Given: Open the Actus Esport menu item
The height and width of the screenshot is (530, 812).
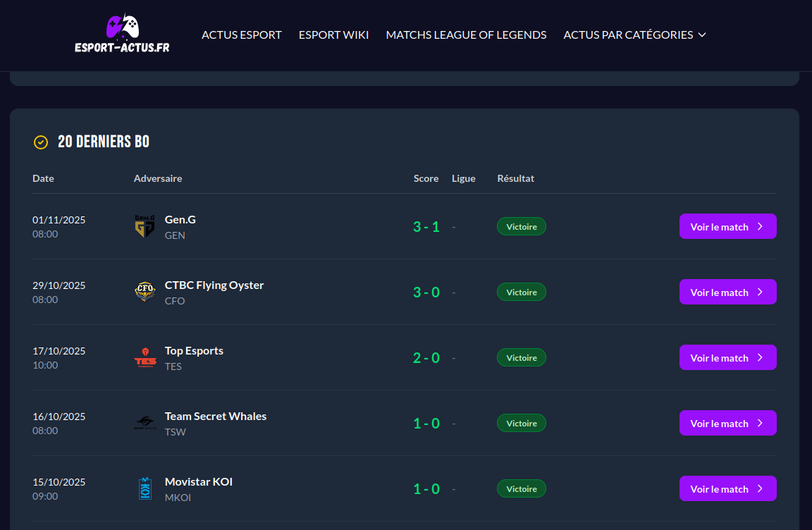Looking at the screenshot, I should pyautogui.click(x=241, y=35).
